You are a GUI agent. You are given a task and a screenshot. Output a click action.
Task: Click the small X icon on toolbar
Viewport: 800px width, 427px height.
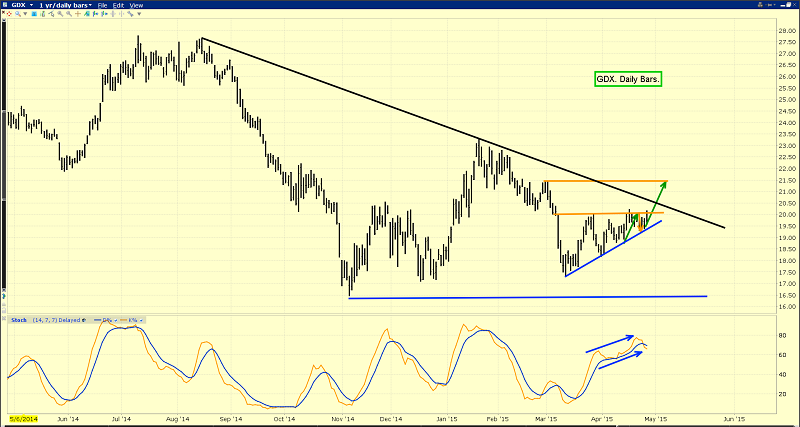point(4,12)
